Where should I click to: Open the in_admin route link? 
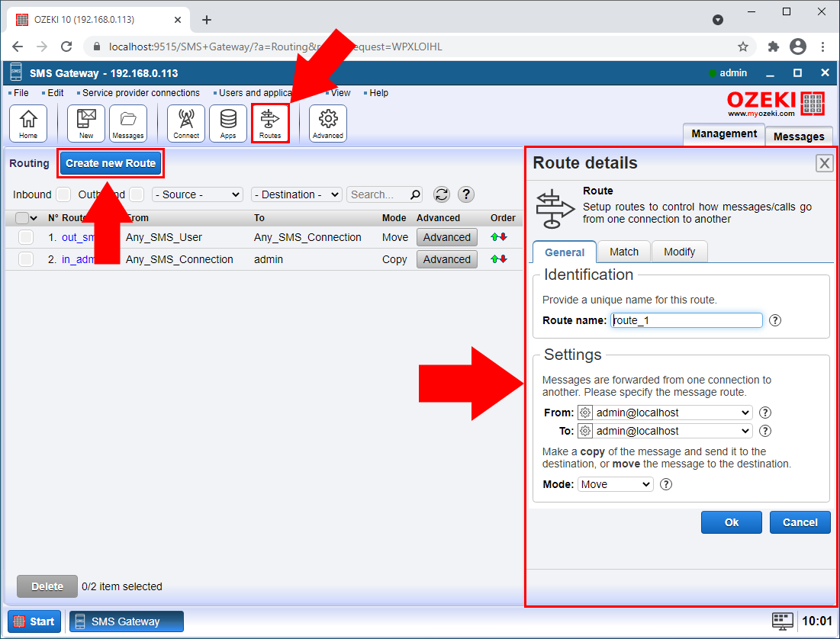pyautogui.click(x=79, y=259)
